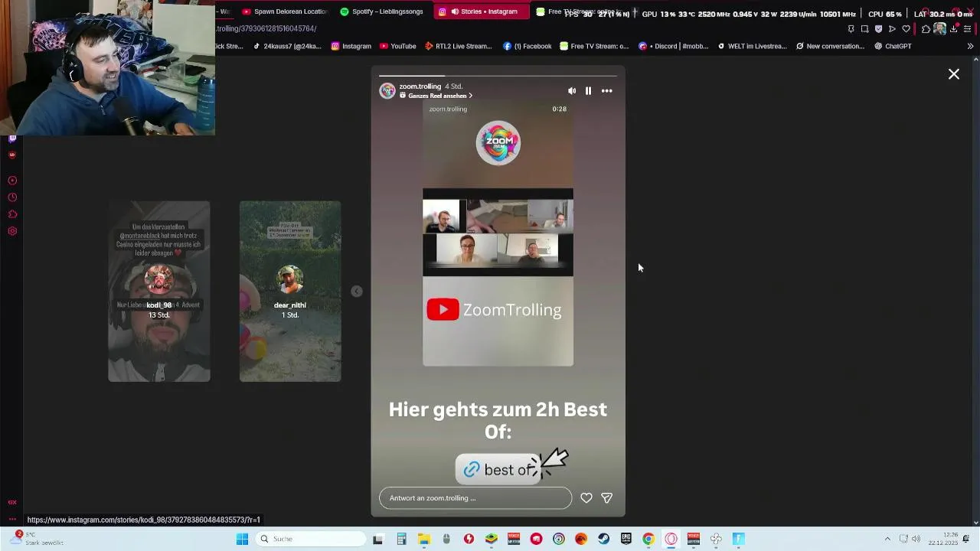Open Google Chrome from taskbar
This screenshot has height=551, width=980.
[x=648, y=539]
